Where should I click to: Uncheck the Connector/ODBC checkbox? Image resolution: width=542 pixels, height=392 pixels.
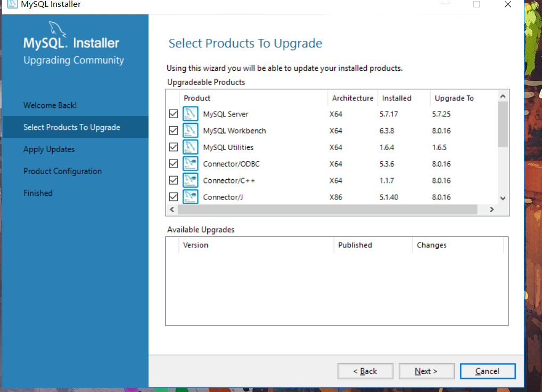174,163
